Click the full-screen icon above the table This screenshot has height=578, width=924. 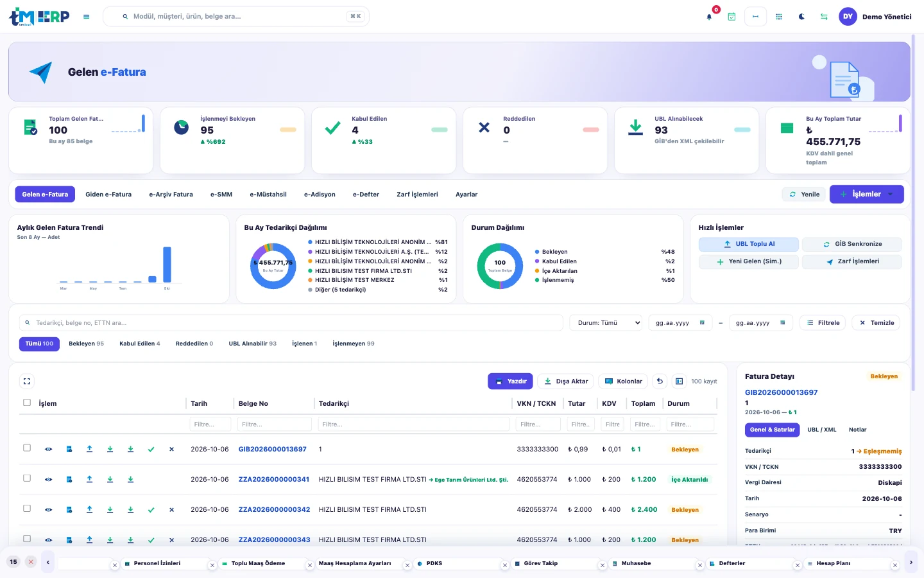click(27, 381)
